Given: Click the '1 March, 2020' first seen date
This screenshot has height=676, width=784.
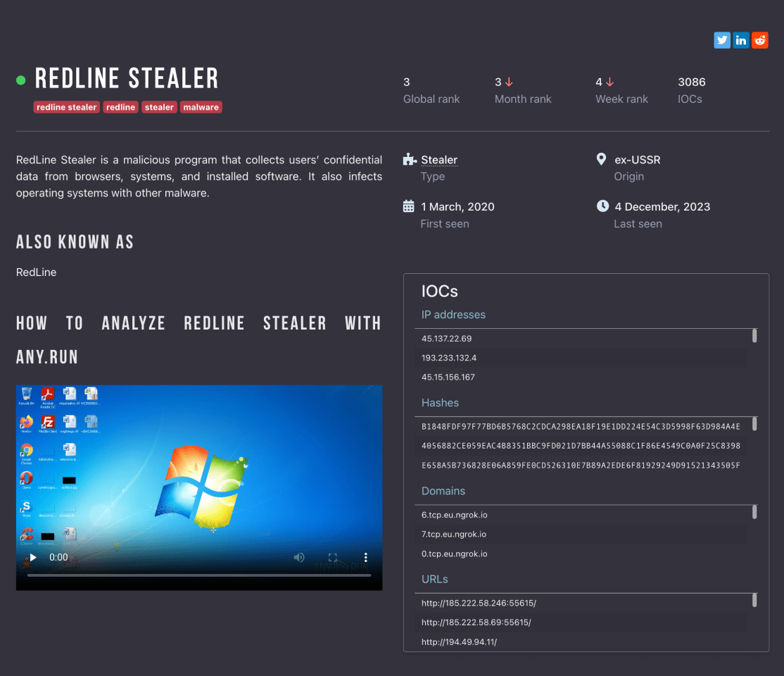Looking at the screenshot, I should tap(457, 206).
